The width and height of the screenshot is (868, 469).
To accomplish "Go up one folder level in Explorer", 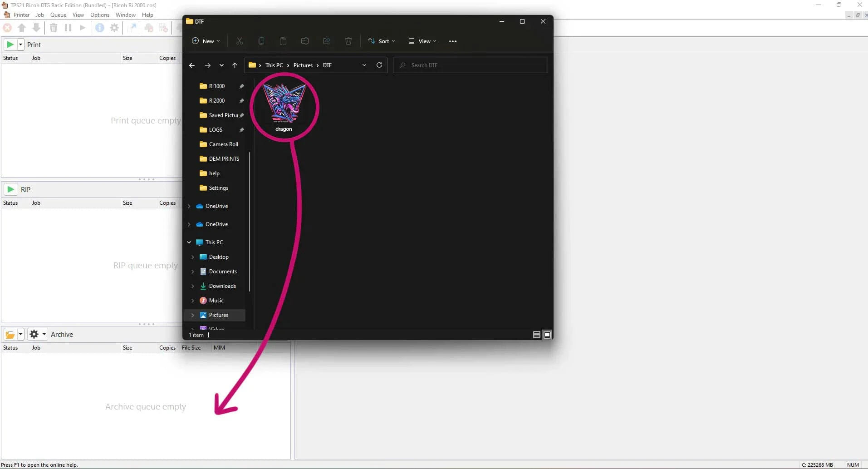I will (235, 65).
